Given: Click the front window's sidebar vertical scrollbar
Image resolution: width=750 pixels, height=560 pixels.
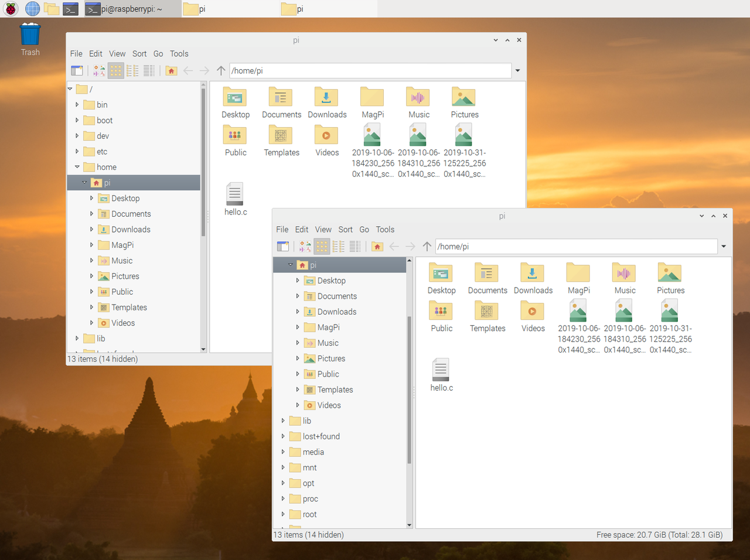Looking at the screenshot, I should coord(409,390).
